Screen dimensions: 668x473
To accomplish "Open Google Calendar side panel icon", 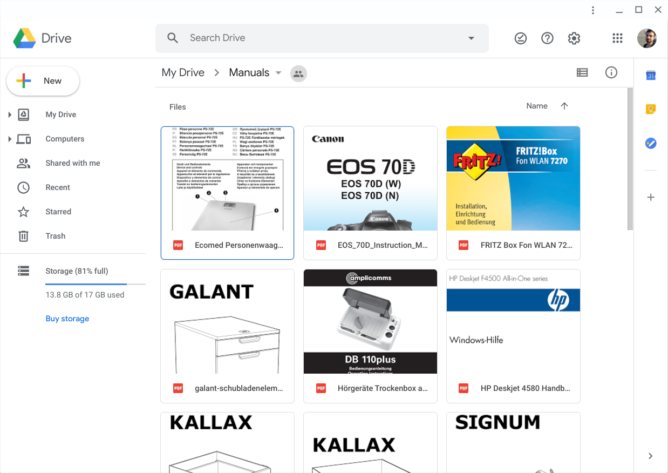I will 651,76.
